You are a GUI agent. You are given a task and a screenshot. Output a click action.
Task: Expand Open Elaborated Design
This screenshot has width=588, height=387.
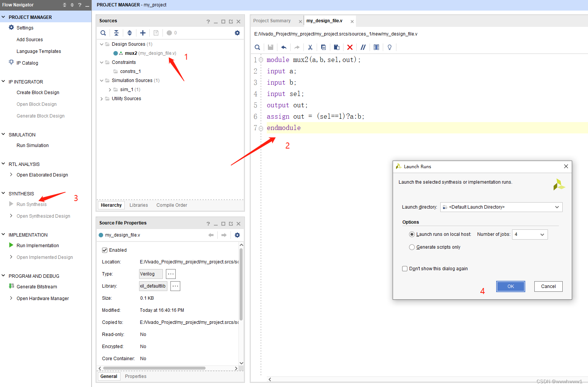11,175
